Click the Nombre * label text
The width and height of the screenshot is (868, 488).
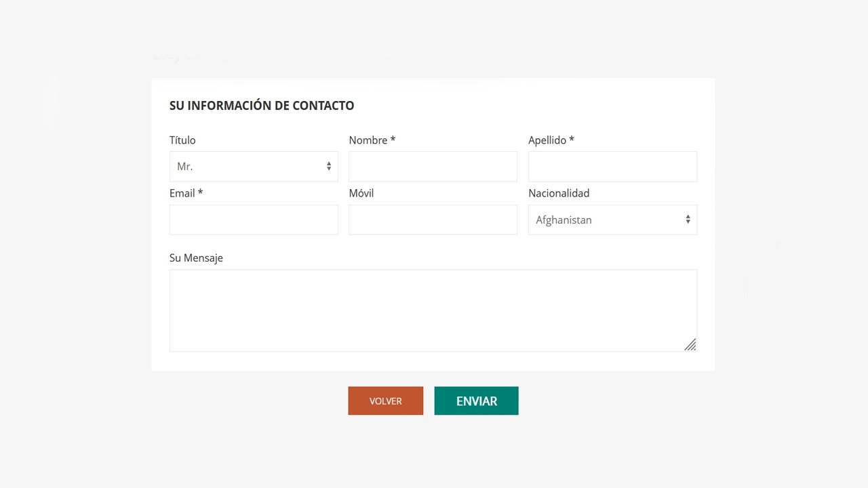point(372,140)
